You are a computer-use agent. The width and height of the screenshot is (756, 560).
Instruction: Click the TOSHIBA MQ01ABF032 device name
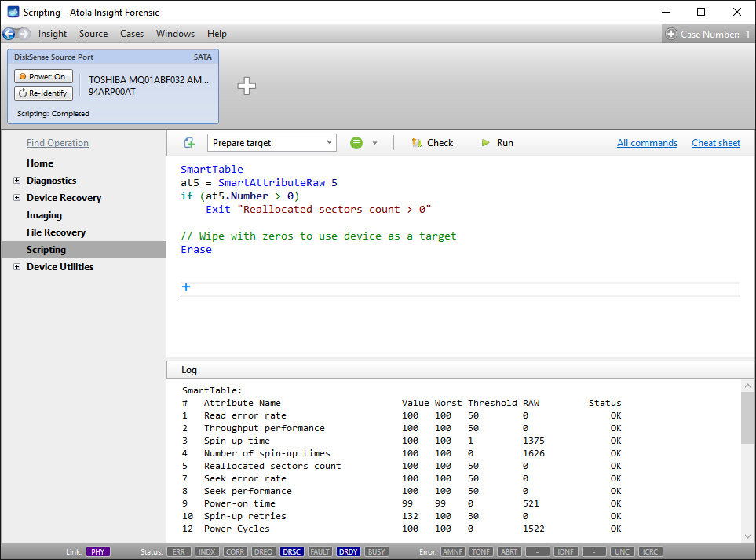(x=148, y=80)
